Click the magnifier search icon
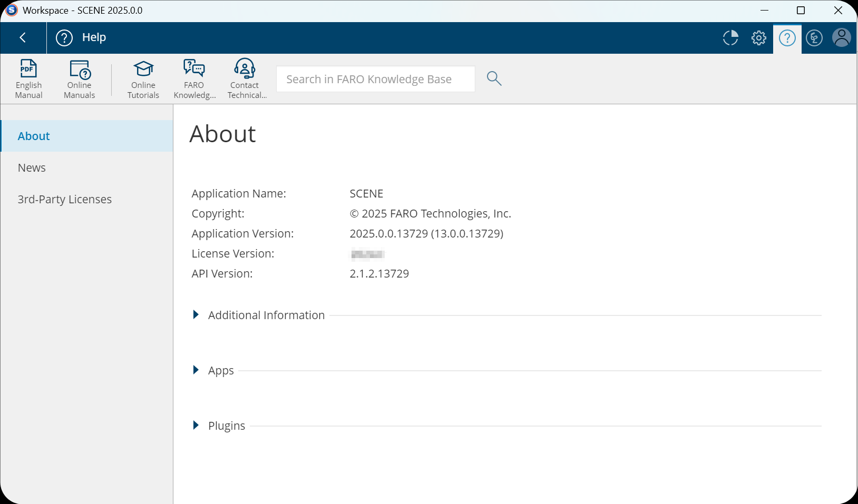The image size is (858, 504). pos(494,78)
